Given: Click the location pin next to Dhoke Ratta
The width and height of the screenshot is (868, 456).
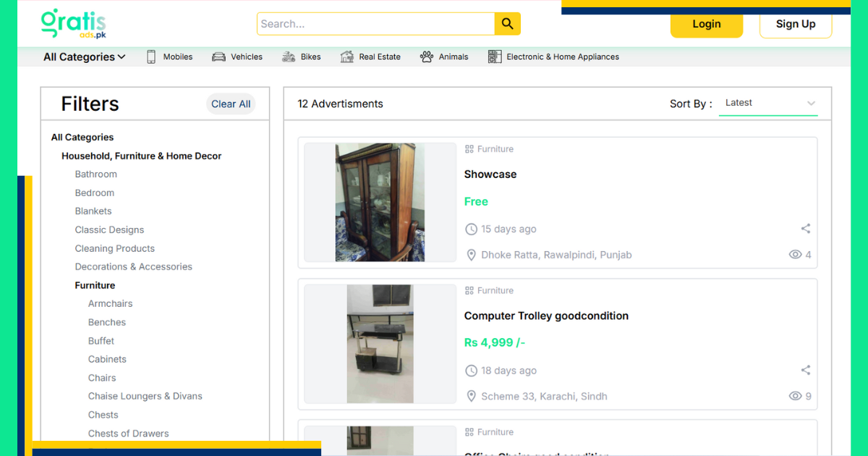Looking at the screenshot, I should (471, 255).
